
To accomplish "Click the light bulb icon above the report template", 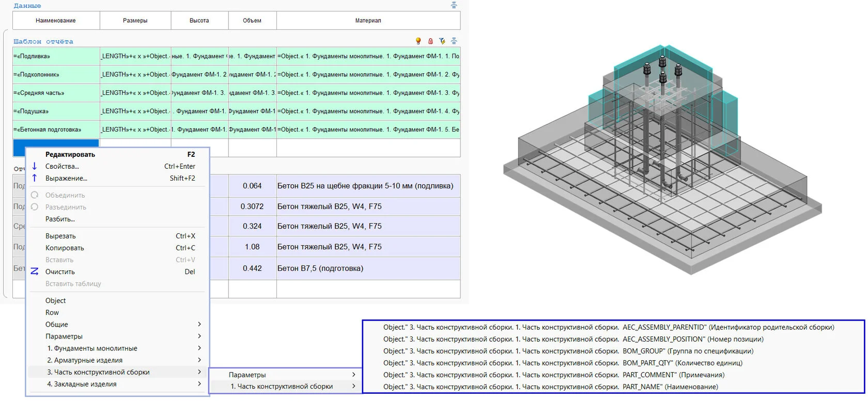I will point(419,41).
